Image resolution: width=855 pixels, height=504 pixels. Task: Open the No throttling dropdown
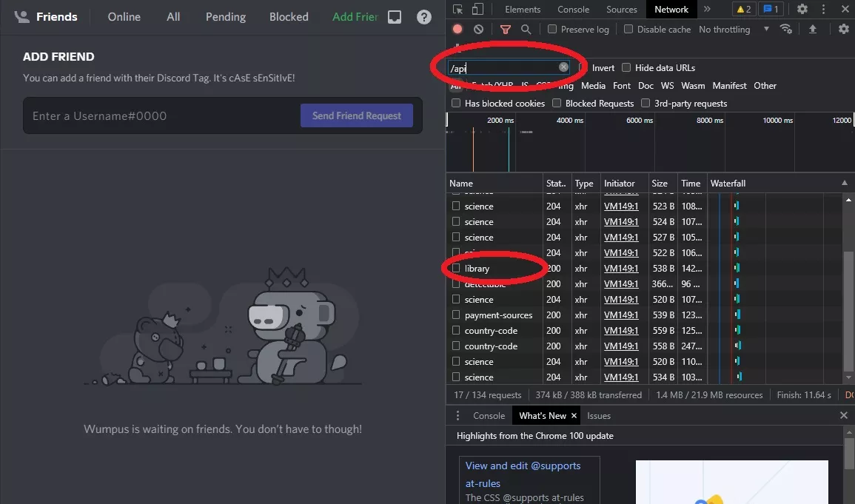734,30
